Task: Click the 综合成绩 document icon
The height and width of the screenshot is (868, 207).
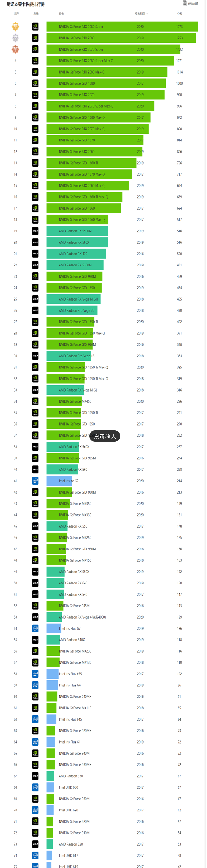Action: click(x=185, y=3)
